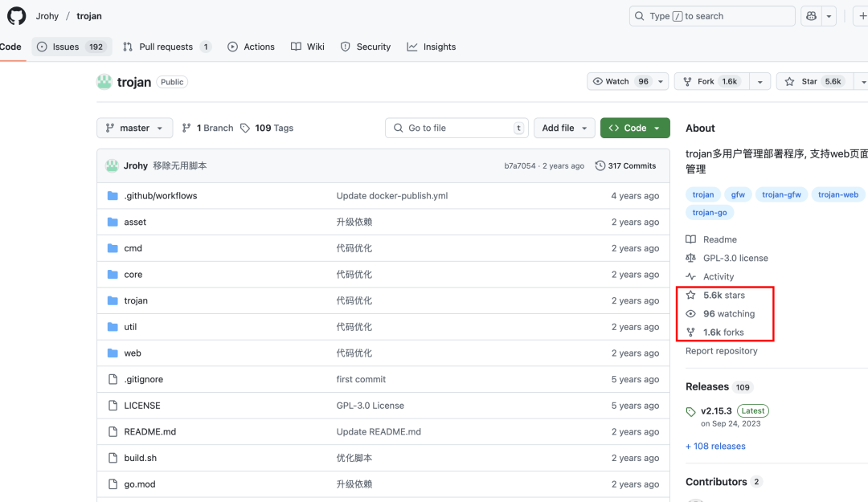Click the LICENSE file icon
The height and width of the screenshot is (502, 868).
coord(113,405)
